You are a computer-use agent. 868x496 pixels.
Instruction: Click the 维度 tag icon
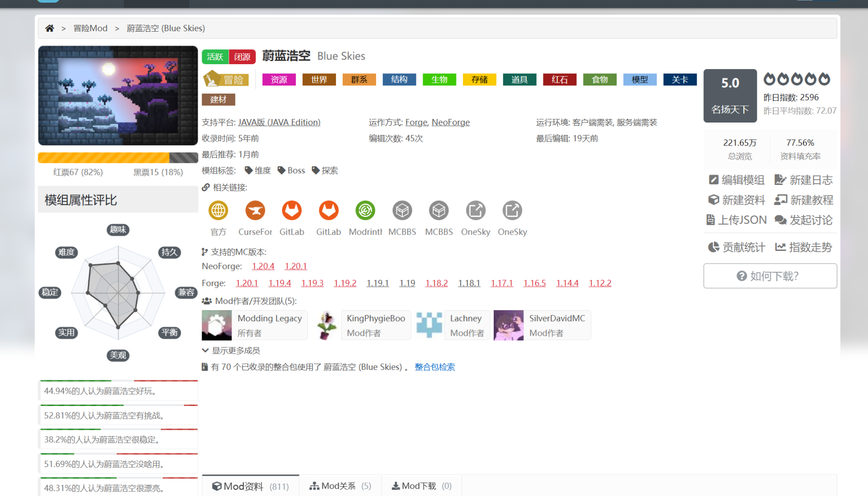(x=248, y=170)
